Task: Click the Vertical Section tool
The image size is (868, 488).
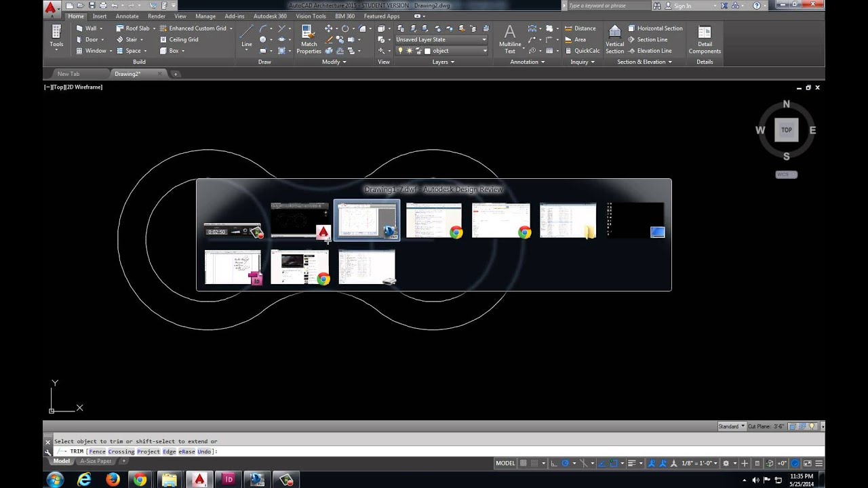Action: [x=614, y=39]
